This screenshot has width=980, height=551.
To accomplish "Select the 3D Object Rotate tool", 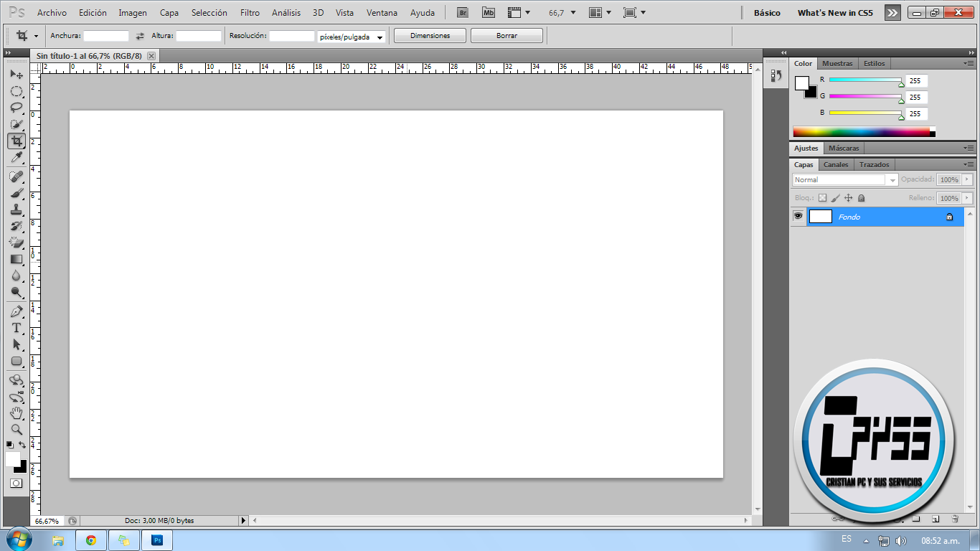I will (16, 380).
